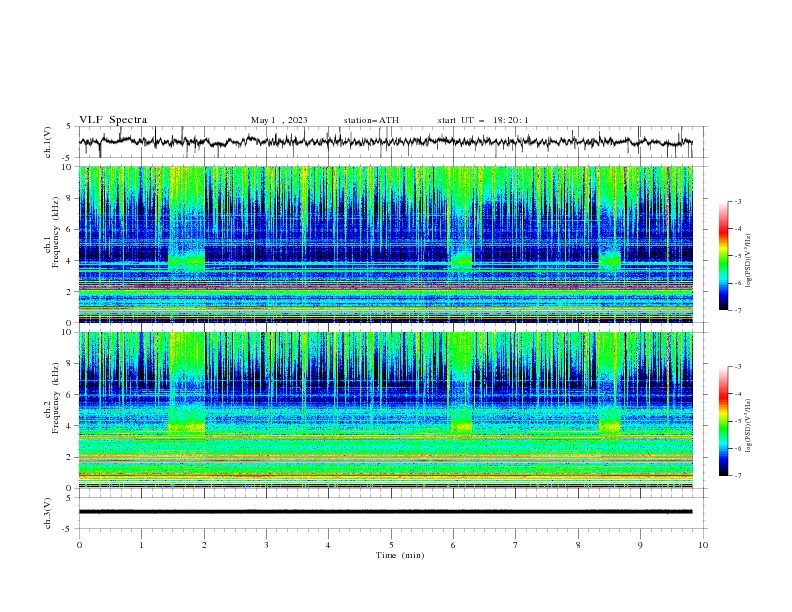Click the "station=ATH" header label
792x612 pixels.
tap(371, 120)
